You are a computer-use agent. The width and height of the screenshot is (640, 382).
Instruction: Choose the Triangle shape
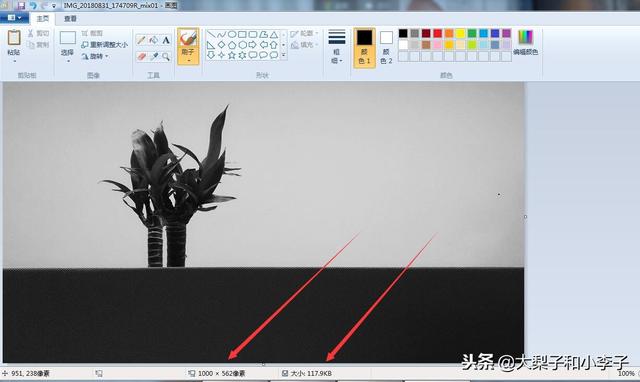tap(274, 34)
